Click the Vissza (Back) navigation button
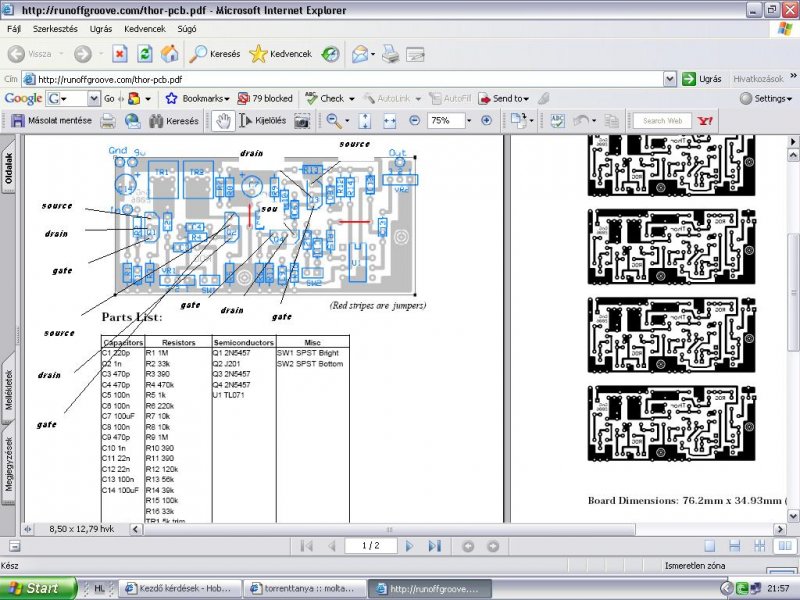 coord(30,54)
